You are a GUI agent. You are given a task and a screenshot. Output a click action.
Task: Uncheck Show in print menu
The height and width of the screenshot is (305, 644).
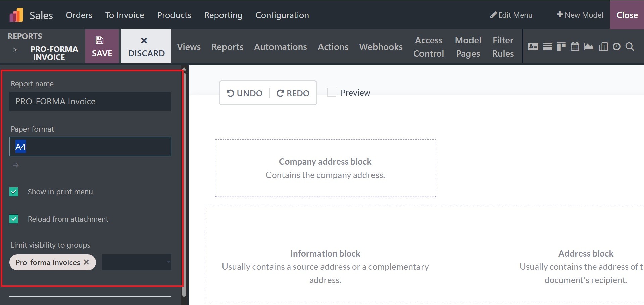[14, 192]
